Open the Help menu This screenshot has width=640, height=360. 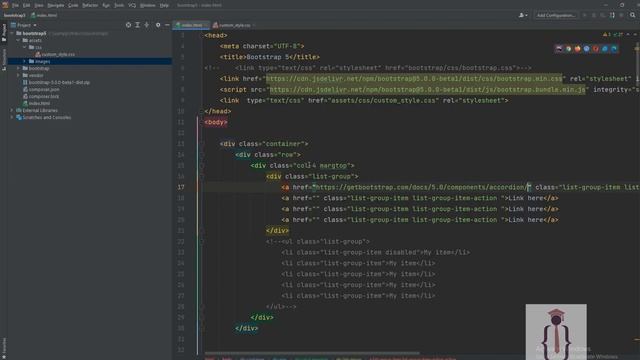click(x=164, y=5)
